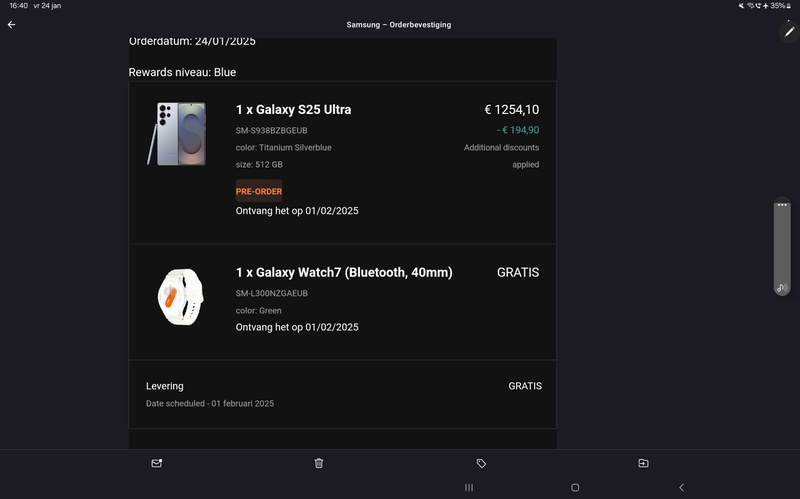
Task: Select GRATIS price of Galaxy Watch7
Action: [518, 272]
